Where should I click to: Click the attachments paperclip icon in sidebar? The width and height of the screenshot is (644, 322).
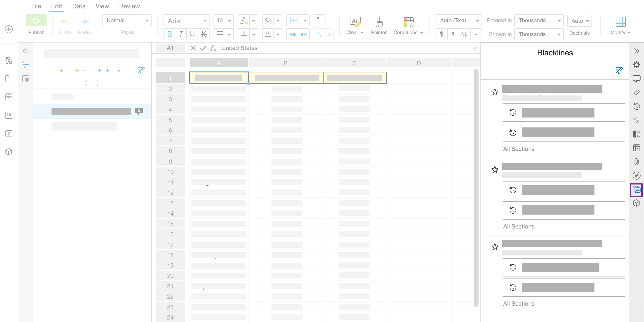pyautogui.click(x=637, y=162)
